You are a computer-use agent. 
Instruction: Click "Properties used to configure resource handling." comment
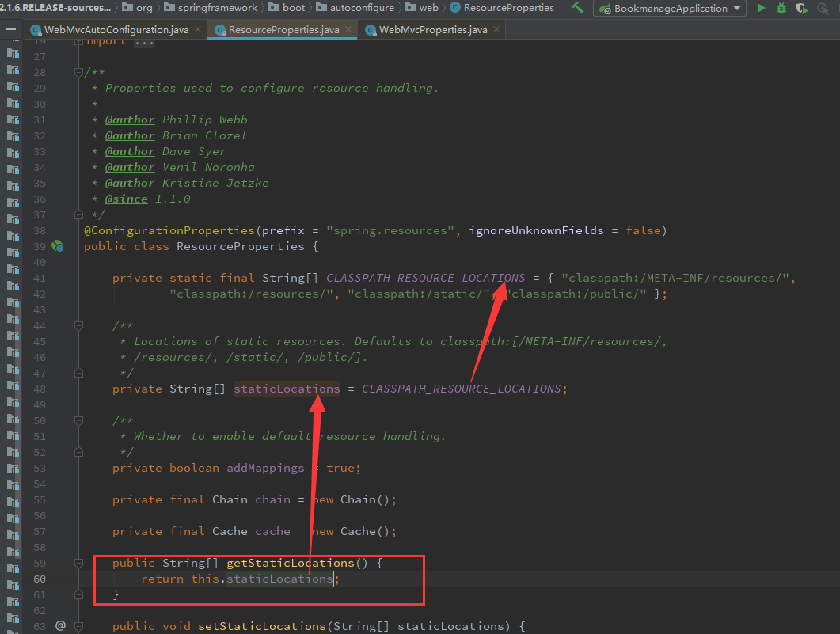pyautogui.click(x=272, y=88)
